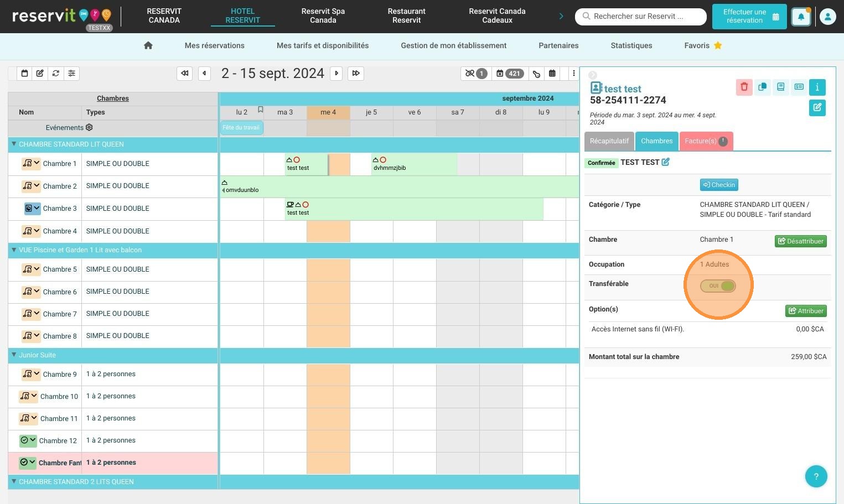Image resolution: width=844 pixels, height=504 pixels.
Task: Open Gestion de mon établissement menu
Action: pyautogui.click(x=454, y=45)
